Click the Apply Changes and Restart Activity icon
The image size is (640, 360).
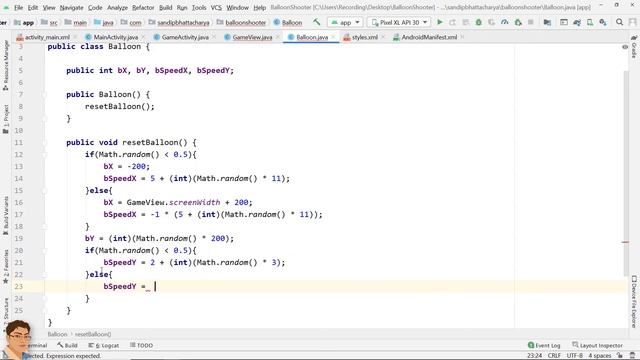(x=453, y=22)
